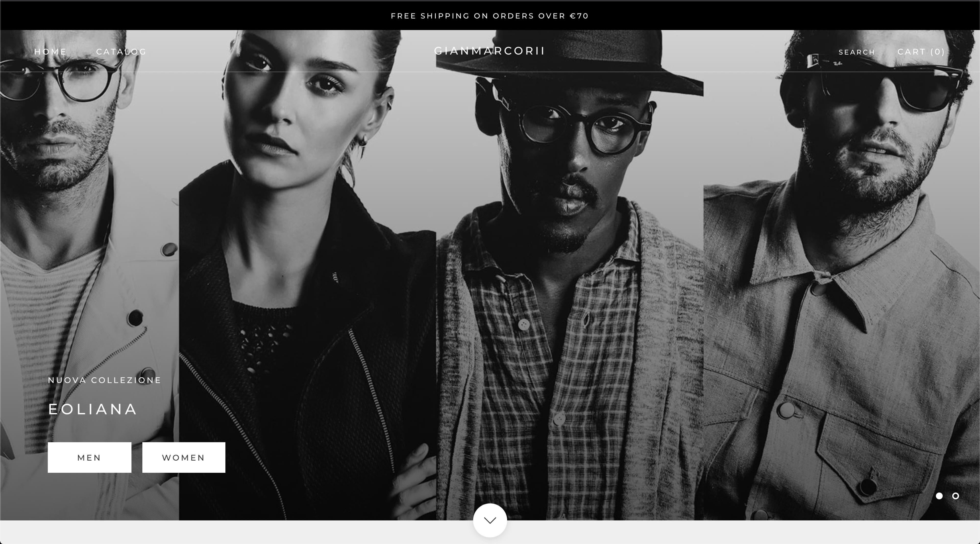
Task: Shop the WOMEN collection button
Action: [x=184, y=457]
